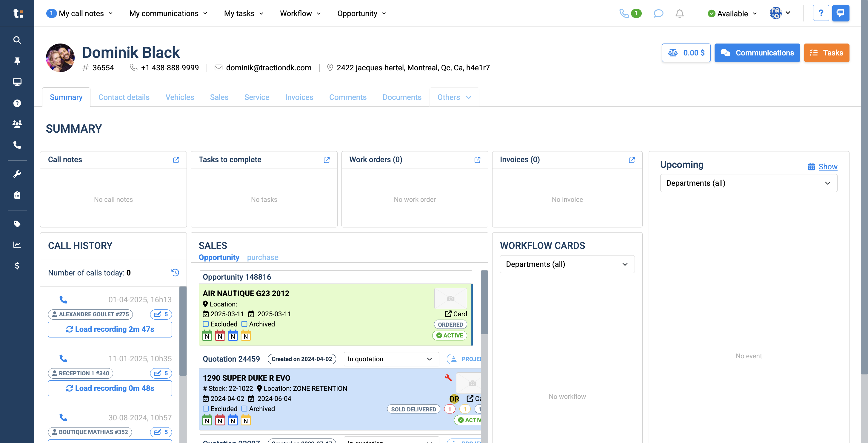Open the pin icon in sidebar
This screenshot has height=443, width=868.
[x=17, y=61]
